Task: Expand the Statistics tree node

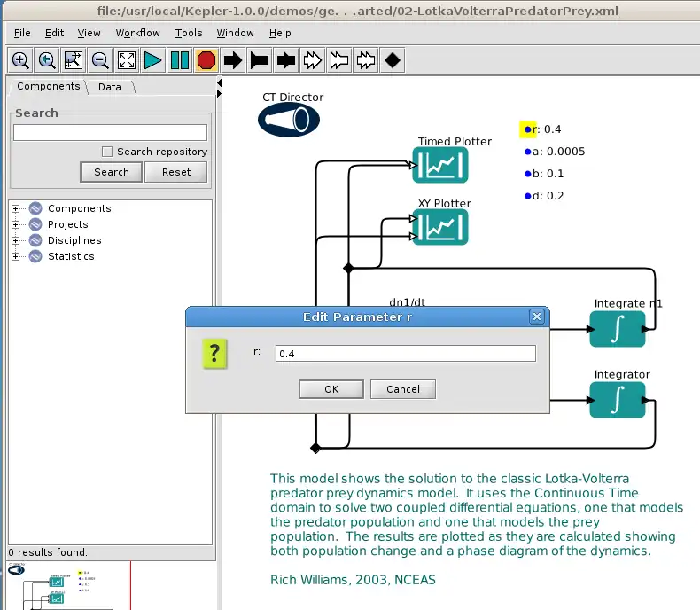Action: point(16,256)
